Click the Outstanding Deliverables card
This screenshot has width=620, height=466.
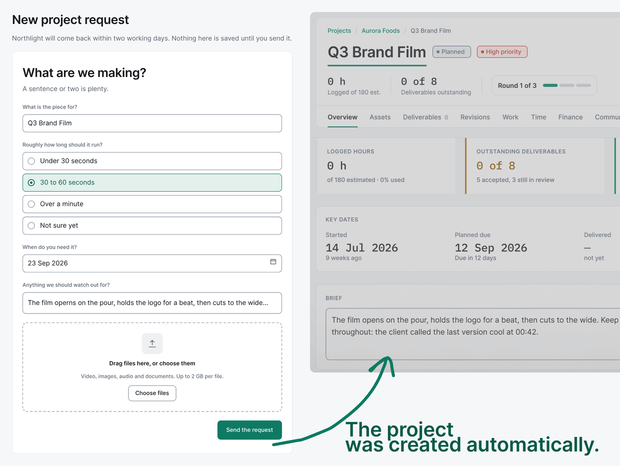tap(535, 166)
